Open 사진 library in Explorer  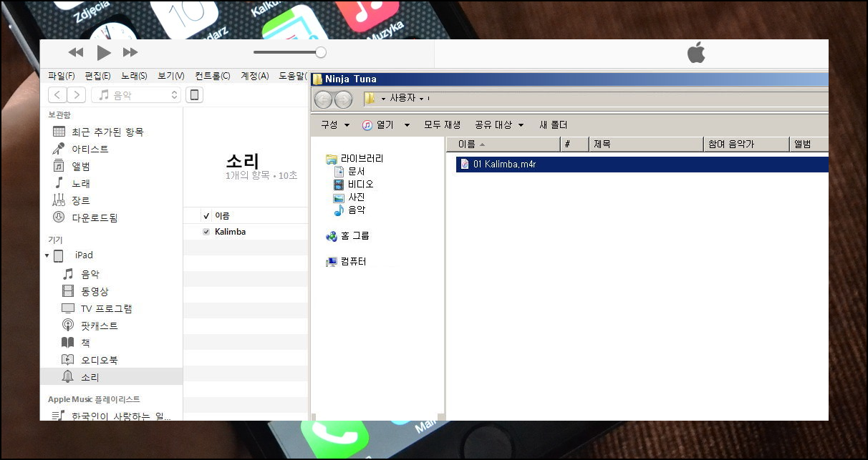[x=349, y=197]
